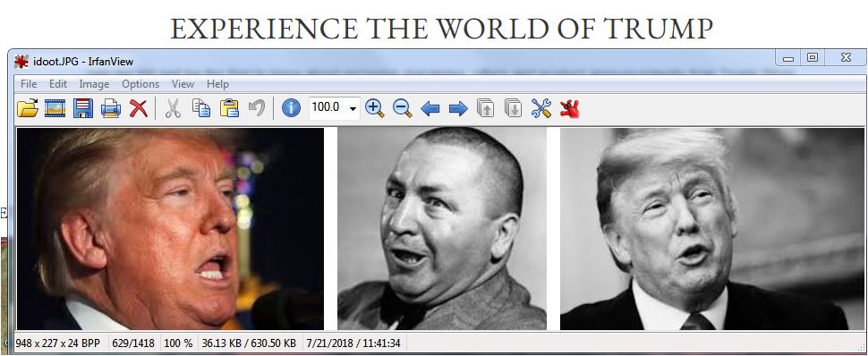868x356 pixels.
Task: Maximize the IrfanView window
Action: coord(813,57)
